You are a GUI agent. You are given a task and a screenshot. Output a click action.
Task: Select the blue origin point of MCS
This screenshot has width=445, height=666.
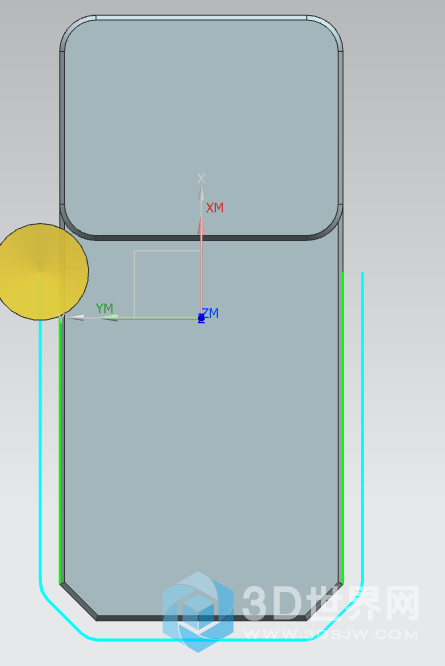click(x=201, y=318)
